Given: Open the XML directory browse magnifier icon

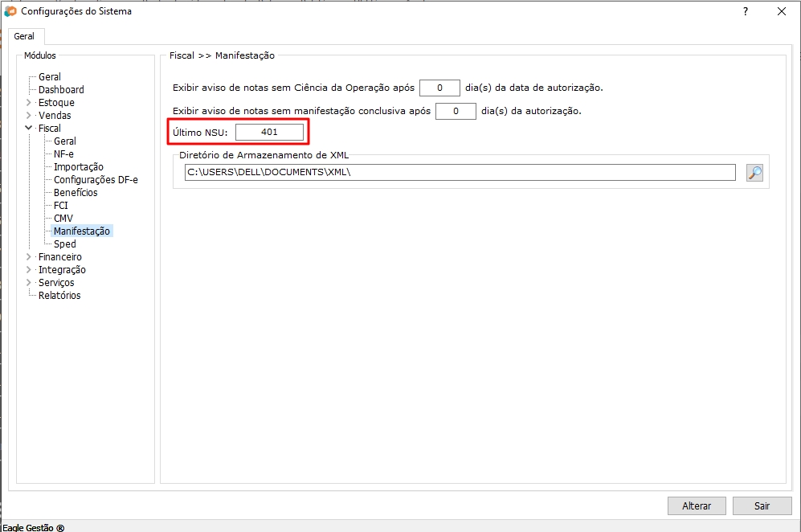Looking at the screenshot, I should point(754,173).
